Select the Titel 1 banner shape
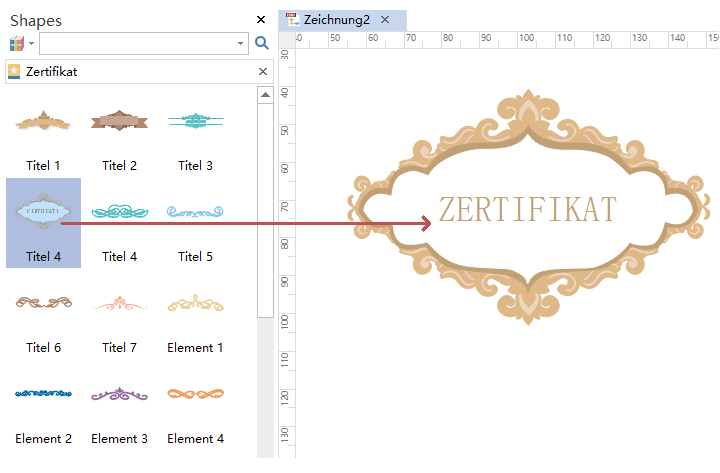The image size is (720, 473). [43, 122]
